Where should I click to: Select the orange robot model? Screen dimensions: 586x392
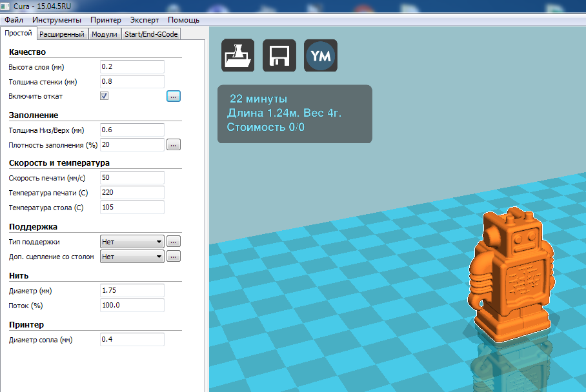tap(512, 277)
